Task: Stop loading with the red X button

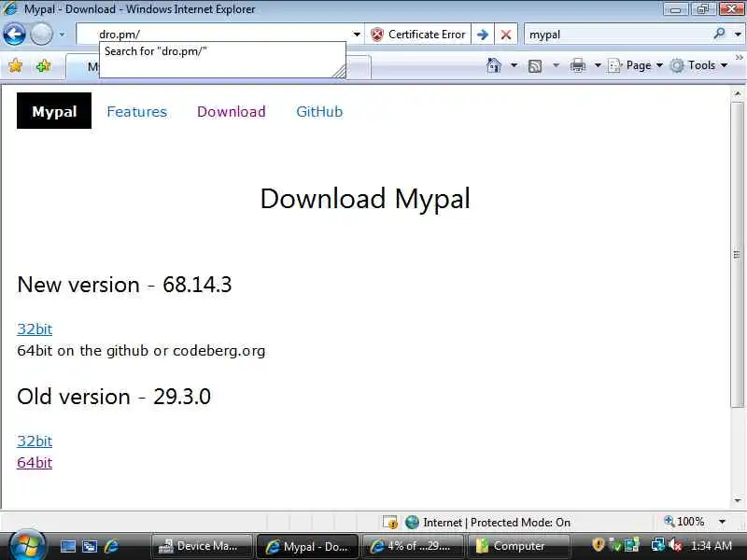Action: (x=506, y=35)
